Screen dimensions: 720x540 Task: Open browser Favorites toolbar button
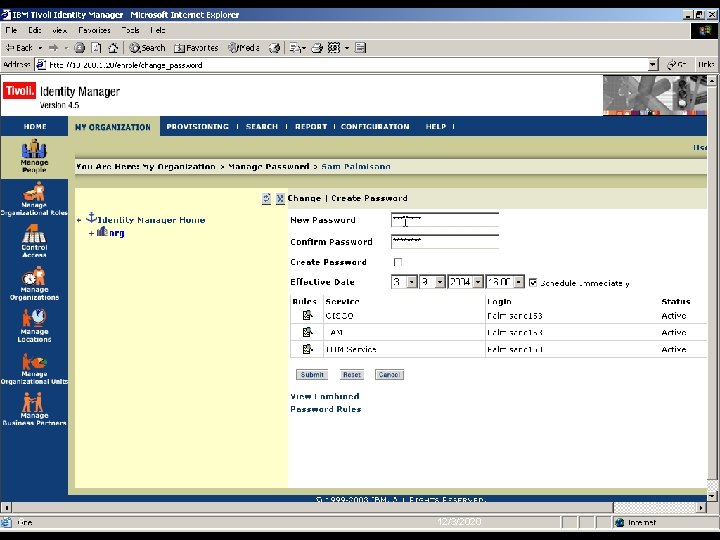point(196,48)
